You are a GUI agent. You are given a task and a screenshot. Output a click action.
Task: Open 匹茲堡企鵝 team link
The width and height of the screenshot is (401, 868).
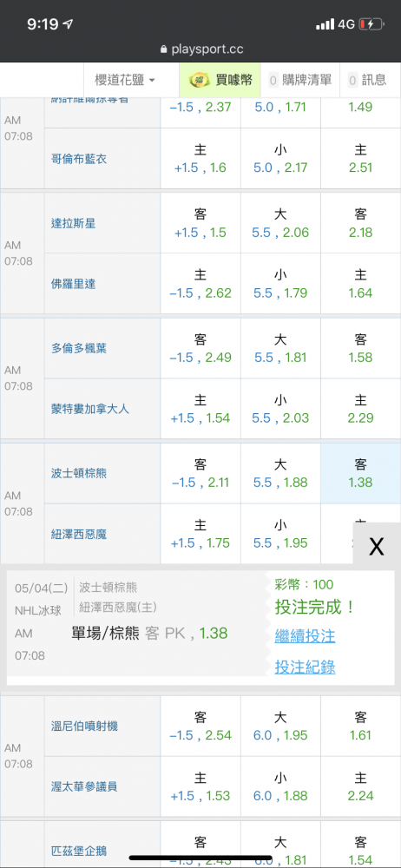click(x=79, y=851)
